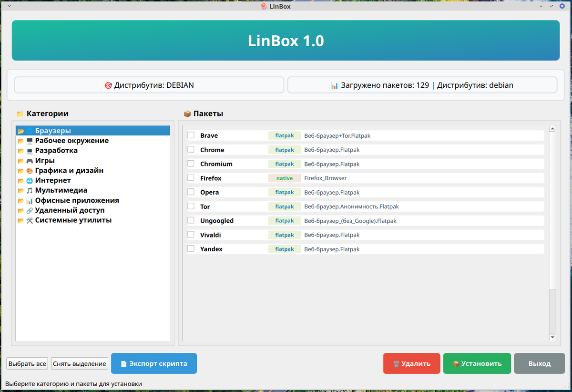
Task: Click the folder icon beside Разработка
Action: pos(20,151)
